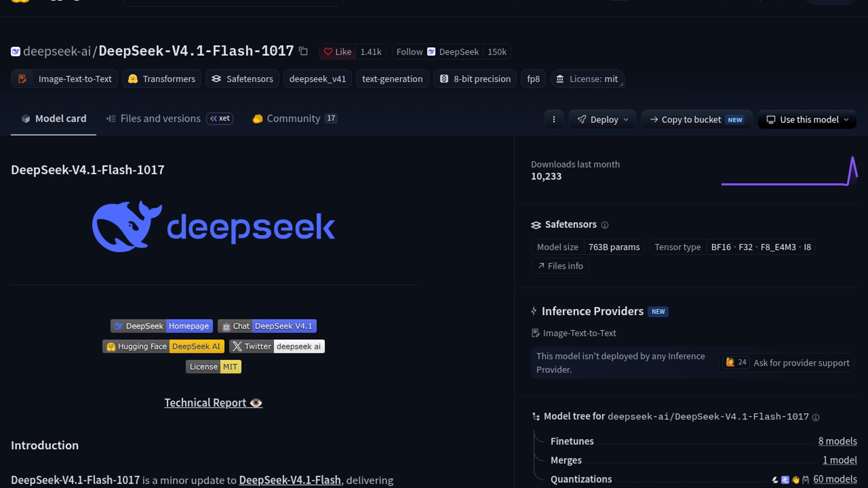Open the 150k followers count
The width and height of the screenshot is (868, 488).
tap(497, 52)
